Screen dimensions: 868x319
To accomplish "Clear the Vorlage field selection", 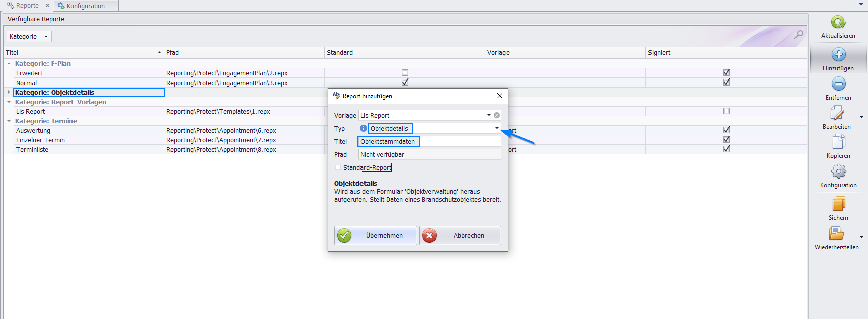I will [x=497, y=115].
